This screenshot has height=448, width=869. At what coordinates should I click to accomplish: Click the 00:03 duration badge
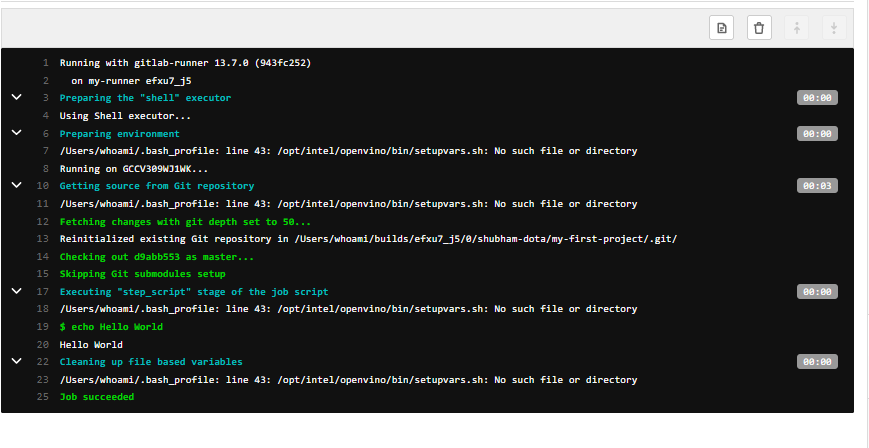(817, 186)
